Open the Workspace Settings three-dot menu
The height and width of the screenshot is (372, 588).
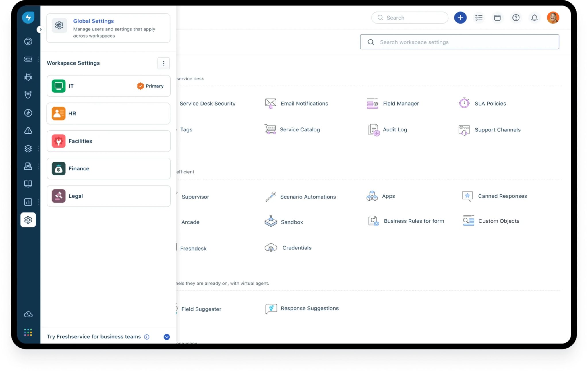tap(163, 63)
